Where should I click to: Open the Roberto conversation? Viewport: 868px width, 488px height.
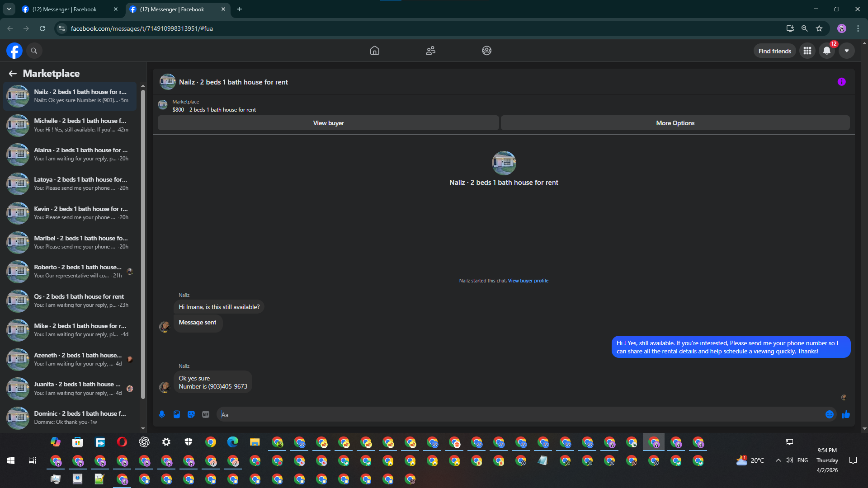click(70, 272)
